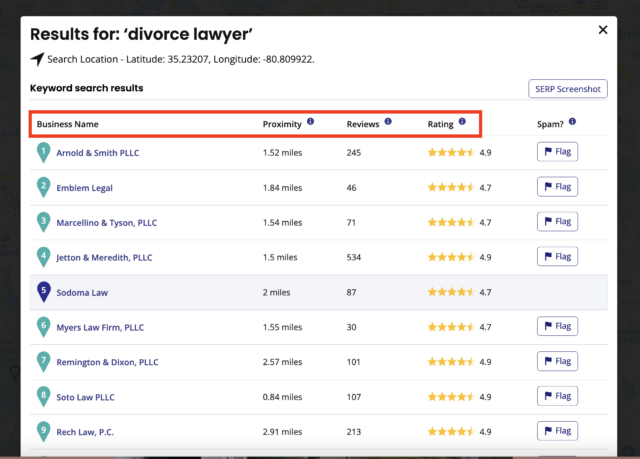Open Marcellino & Tyson, PLLC link

coord(107,222)
